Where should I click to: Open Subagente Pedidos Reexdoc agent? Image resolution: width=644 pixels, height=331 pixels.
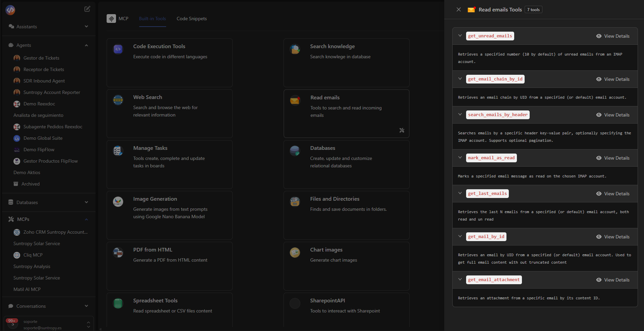53,127
